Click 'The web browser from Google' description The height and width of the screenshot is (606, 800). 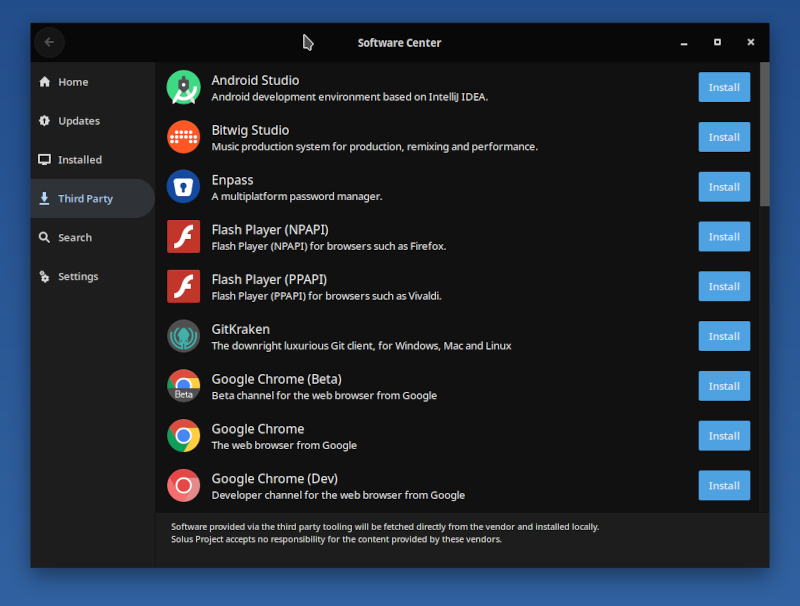[x=284, y=445]
